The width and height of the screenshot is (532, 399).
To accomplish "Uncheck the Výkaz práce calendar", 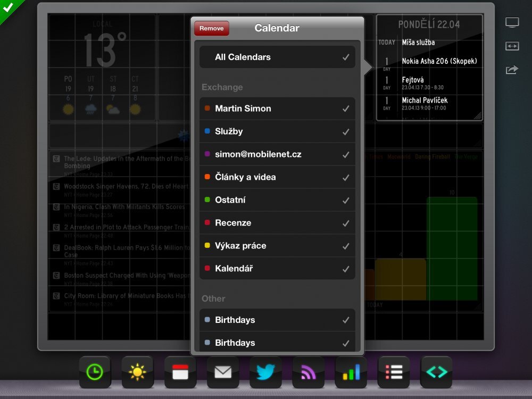I will pos(277,245).
